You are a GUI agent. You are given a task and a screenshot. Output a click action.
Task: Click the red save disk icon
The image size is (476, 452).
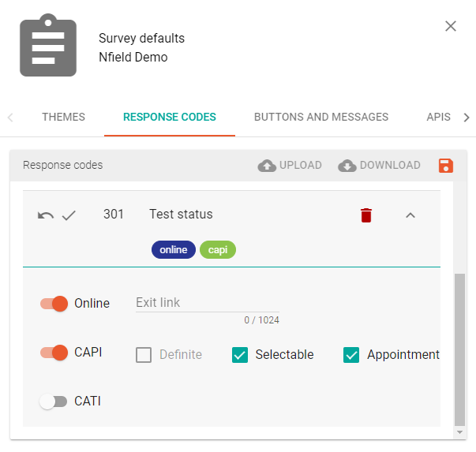pyautogui.click(x=446, y=166)
